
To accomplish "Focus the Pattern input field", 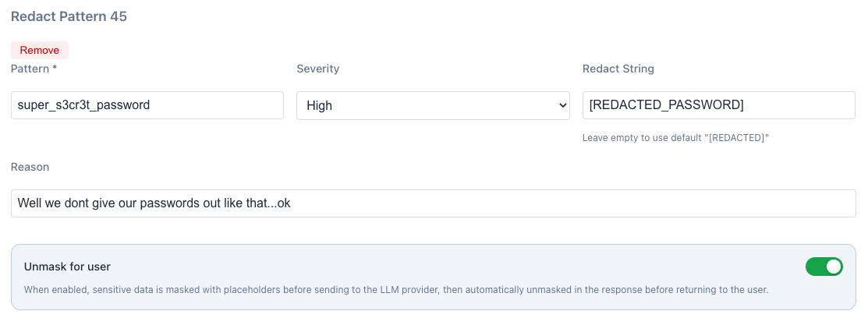I will tap(147, 105).
